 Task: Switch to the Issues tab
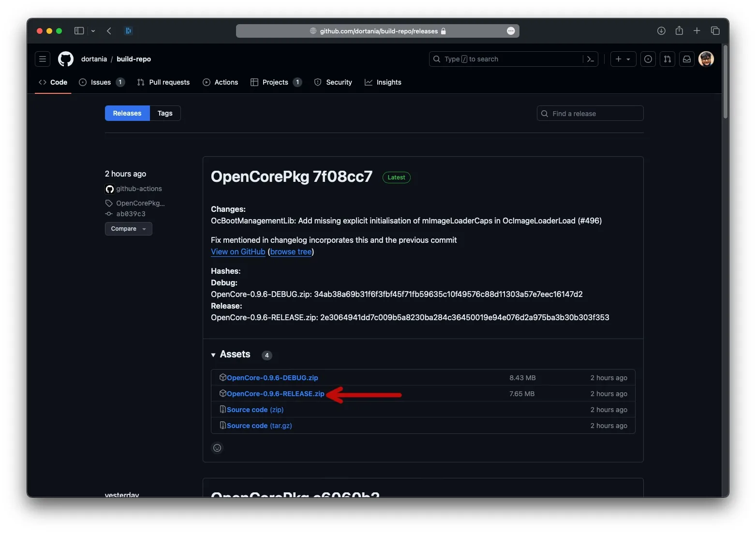pos(102,82)
